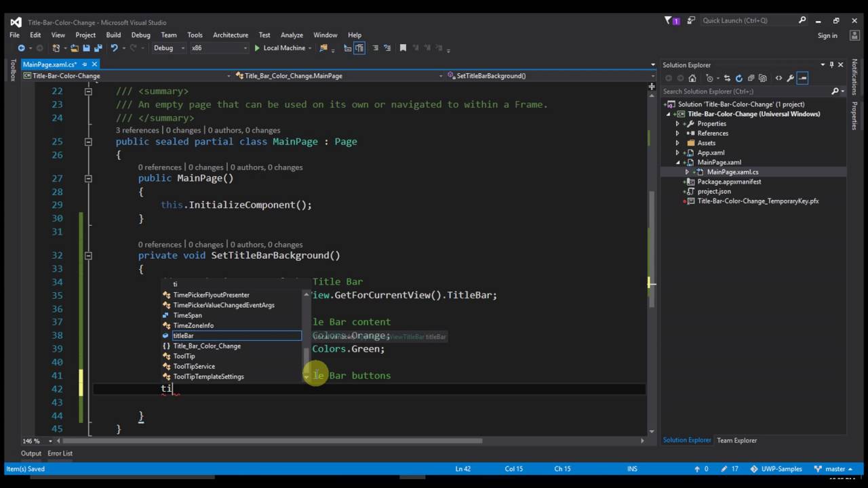Expand the Assets folder node
The width and height of the screenshot is (868, 488).
coord(677,143)
